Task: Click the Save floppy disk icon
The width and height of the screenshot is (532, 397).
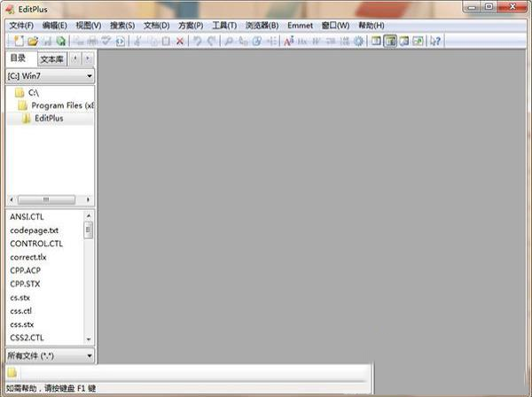Action: click(x=47, y=41)
